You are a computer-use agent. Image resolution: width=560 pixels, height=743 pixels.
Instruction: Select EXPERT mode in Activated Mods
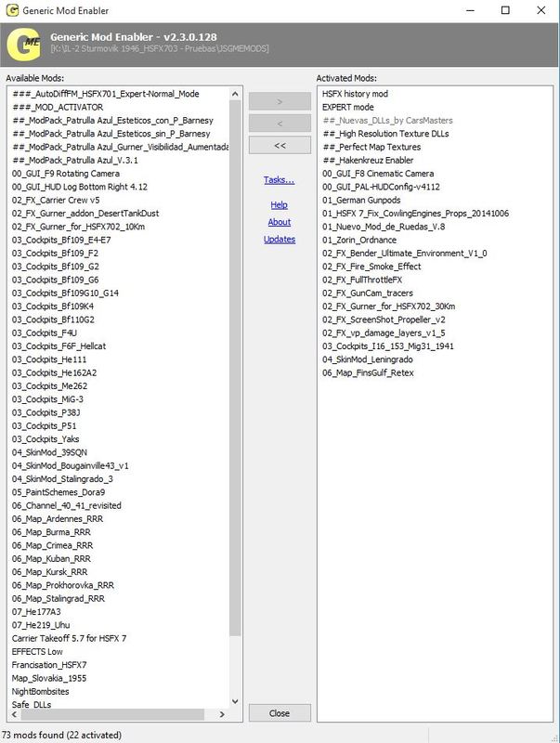pos(348,107)
